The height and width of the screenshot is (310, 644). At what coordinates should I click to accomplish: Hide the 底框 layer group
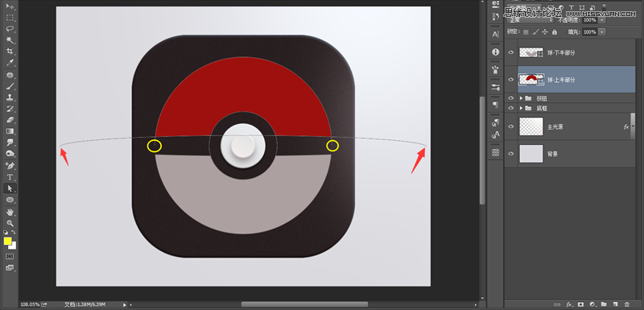[511, 108]
